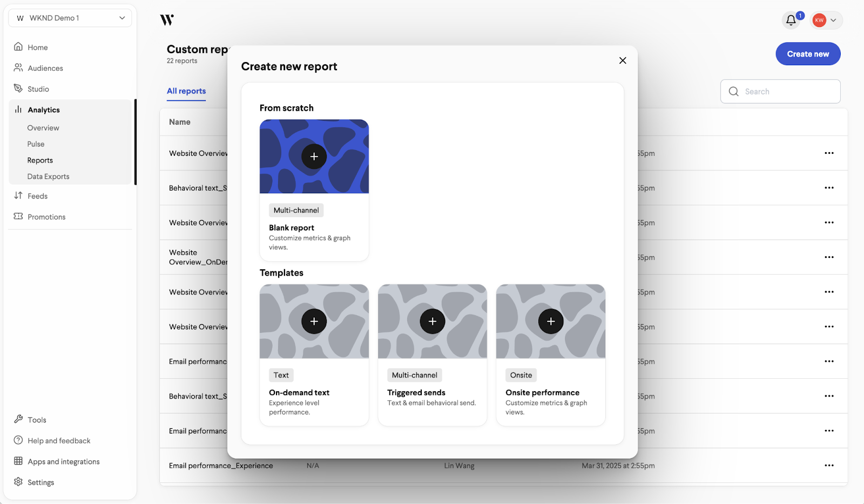Screen dimensions: 864x504
Task: Click the plus icon on Blank report
Action: (x=314, y=156)
